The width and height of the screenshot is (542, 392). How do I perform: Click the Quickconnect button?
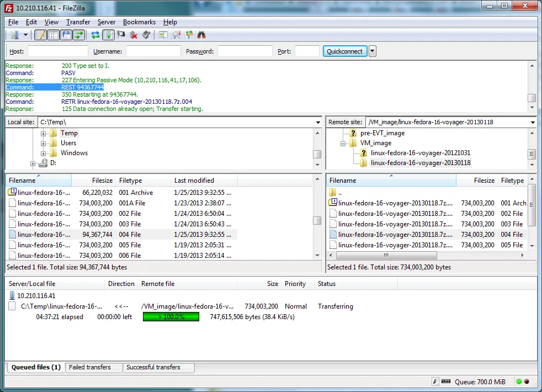click(x=345, y=51)
